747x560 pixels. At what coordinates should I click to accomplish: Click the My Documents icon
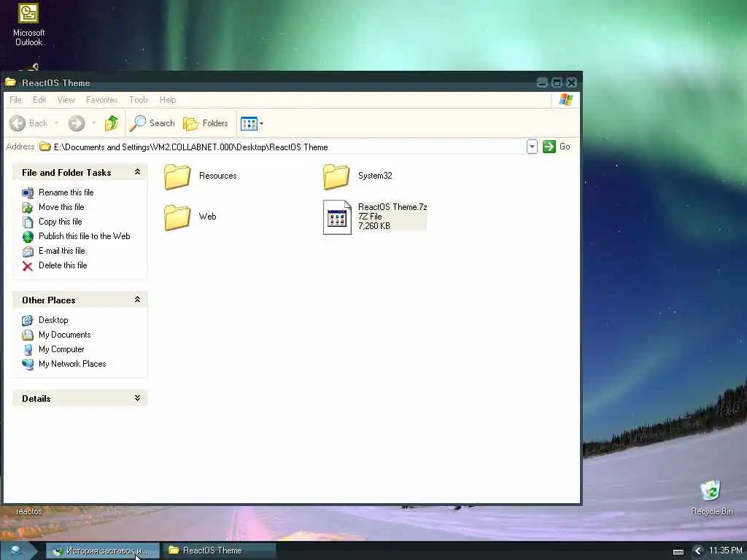click(x=28, y=335)
